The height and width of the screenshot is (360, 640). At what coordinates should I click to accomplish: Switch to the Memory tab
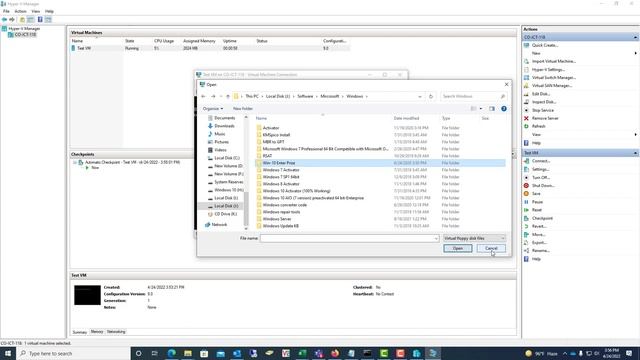pyautogui.click(x=97, y=332)
